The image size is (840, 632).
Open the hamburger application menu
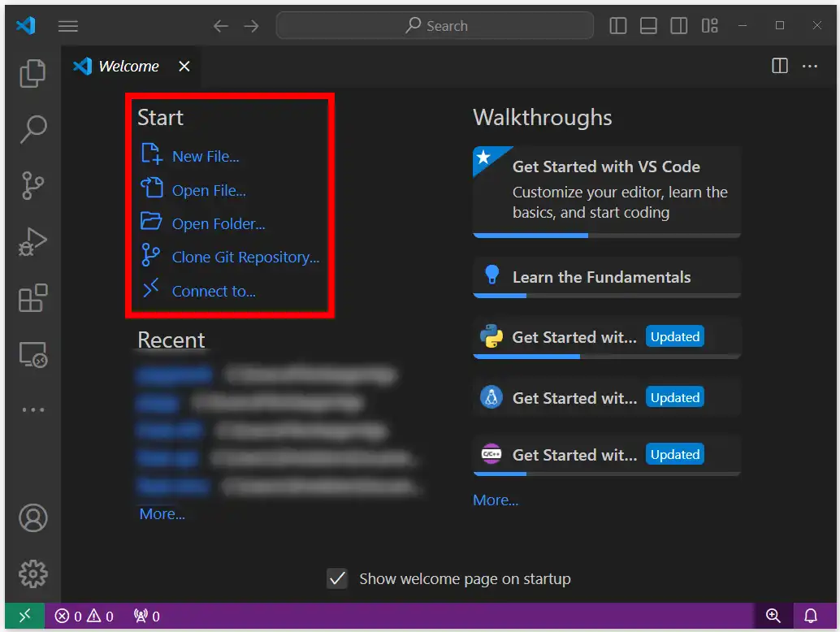tap(68, 26)
